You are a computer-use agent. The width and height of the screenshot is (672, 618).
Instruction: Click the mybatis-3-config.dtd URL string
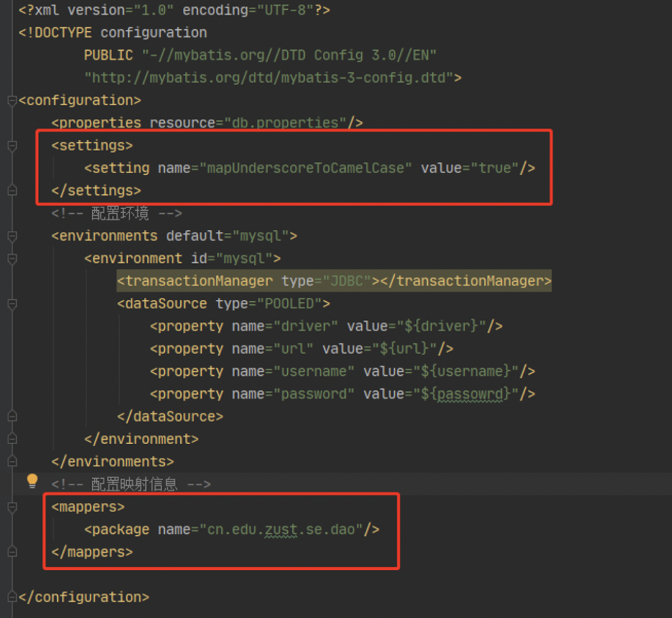point(269,77)
